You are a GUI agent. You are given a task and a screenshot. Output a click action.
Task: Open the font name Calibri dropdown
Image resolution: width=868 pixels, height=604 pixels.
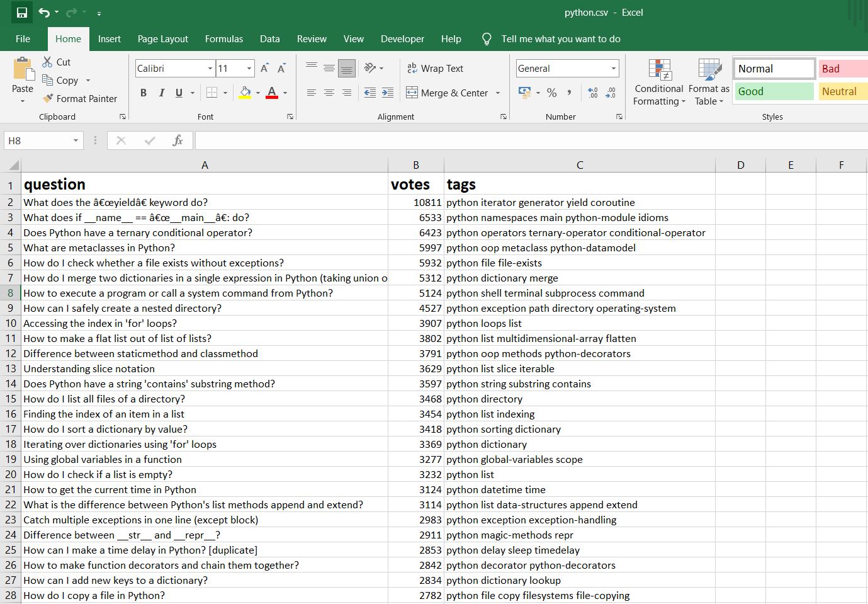(210, 69)
